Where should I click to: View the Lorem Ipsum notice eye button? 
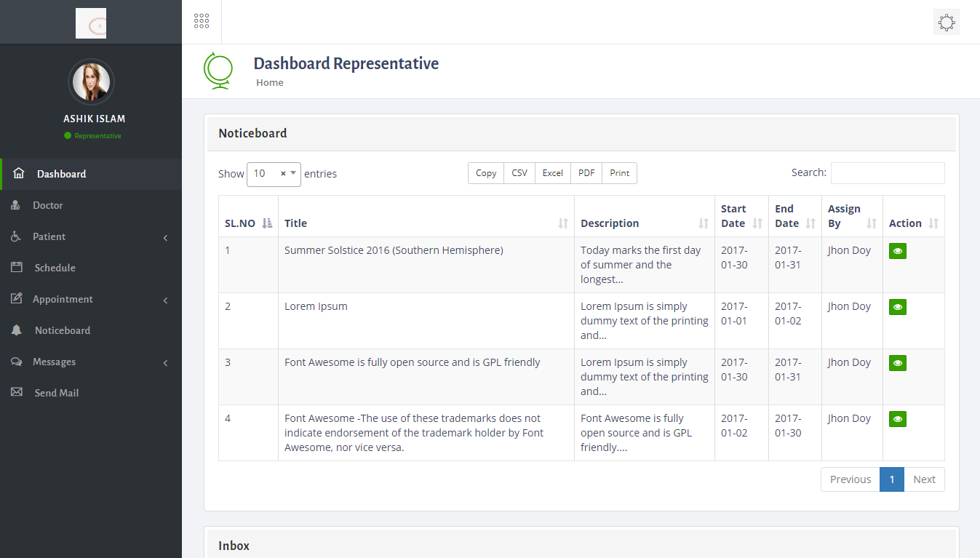pyautogui.click(x=897, y=307)
